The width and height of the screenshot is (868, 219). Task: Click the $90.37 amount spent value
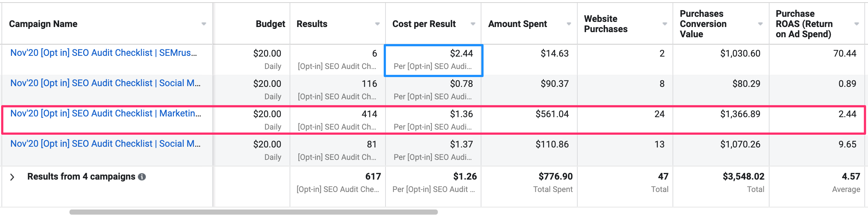point(554,84)
